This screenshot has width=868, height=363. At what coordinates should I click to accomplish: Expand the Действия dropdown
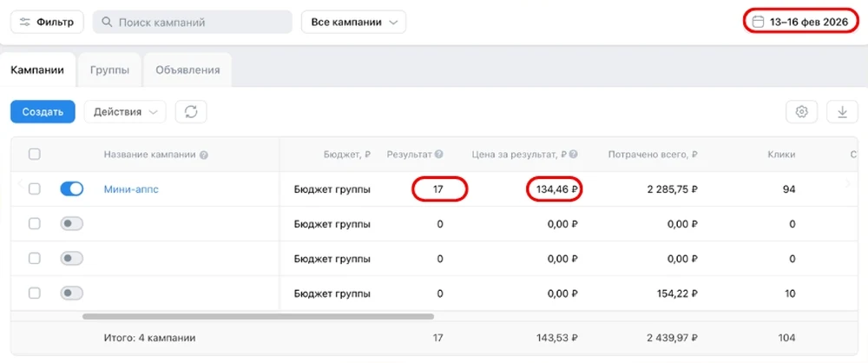[125, 111]
